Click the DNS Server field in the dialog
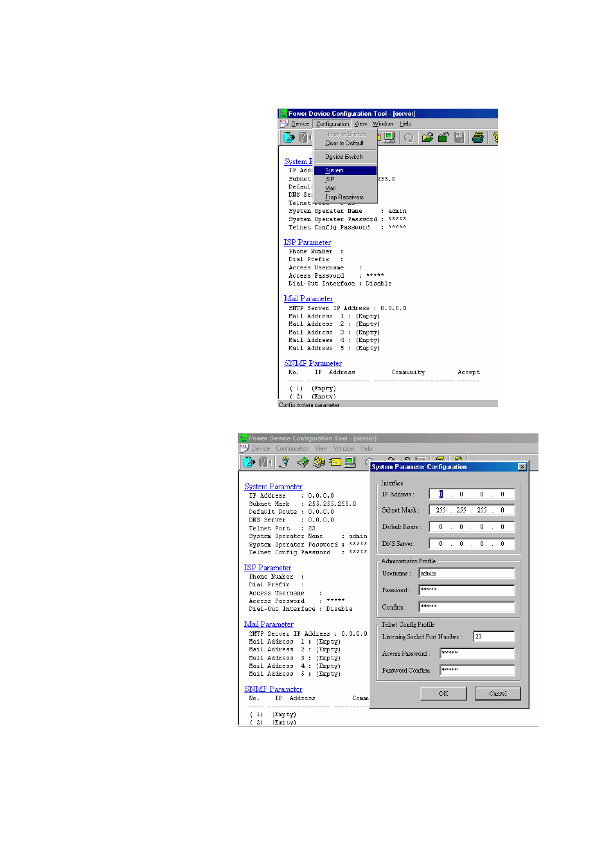613x868 pixels. (472, 544)
